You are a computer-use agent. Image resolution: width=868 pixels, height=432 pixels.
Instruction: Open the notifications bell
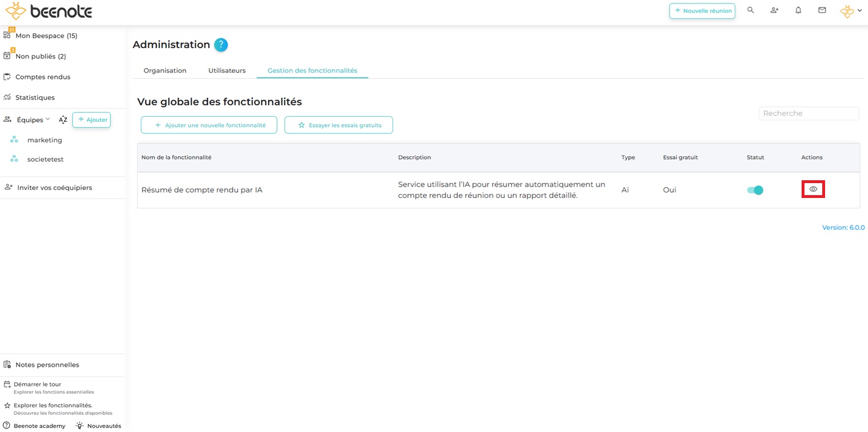tap(798, 10)
